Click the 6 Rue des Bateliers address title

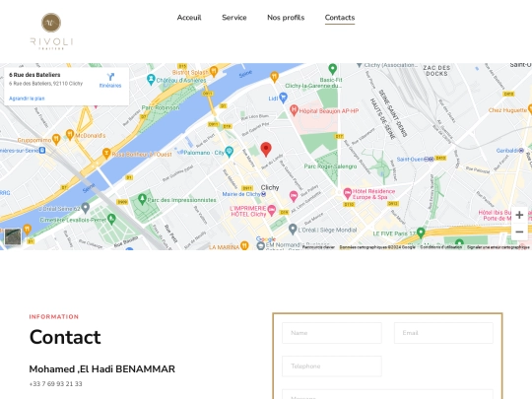tap(34, 75)
